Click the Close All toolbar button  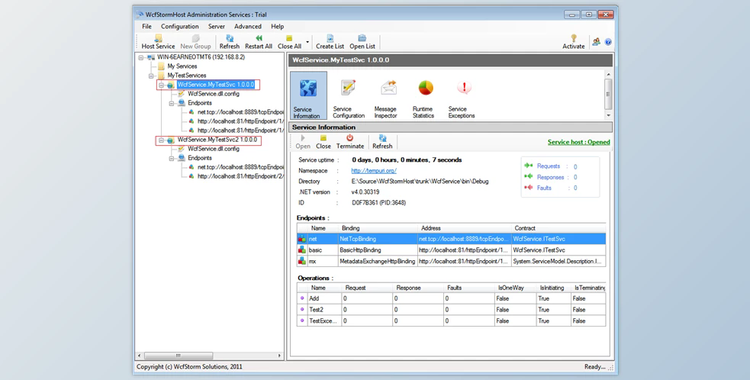pos(289,42)
